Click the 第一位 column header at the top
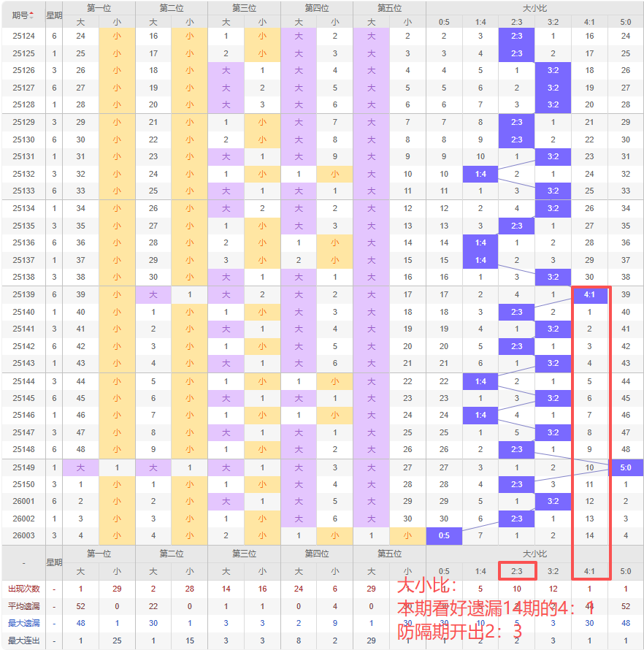The width and height of the screenshot is (644, 650). (x=99, y=8)
